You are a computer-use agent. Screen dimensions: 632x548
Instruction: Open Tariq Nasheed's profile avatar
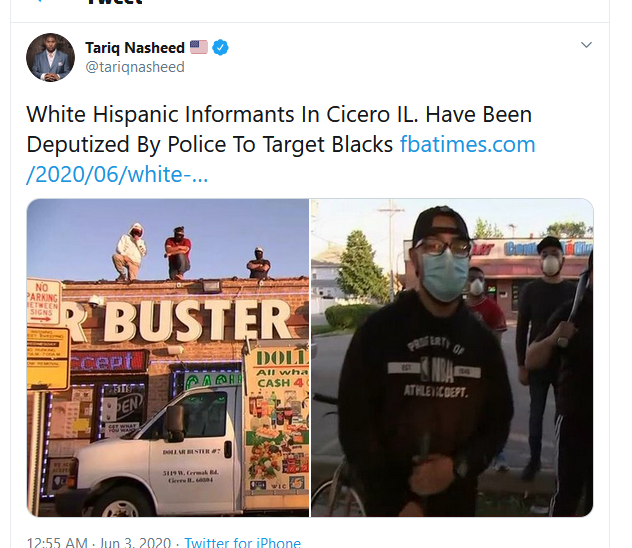[x=50, y=57]
